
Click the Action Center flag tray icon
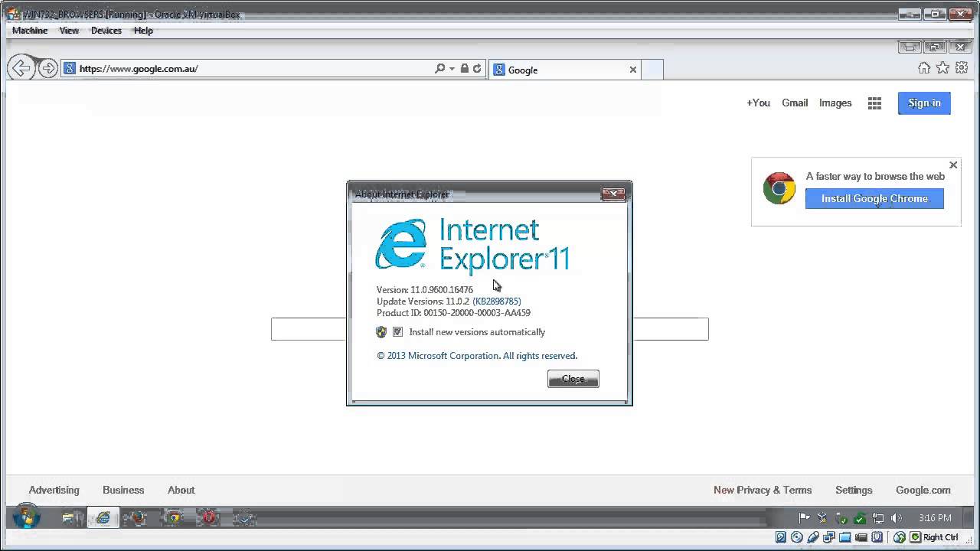point(805,518)
